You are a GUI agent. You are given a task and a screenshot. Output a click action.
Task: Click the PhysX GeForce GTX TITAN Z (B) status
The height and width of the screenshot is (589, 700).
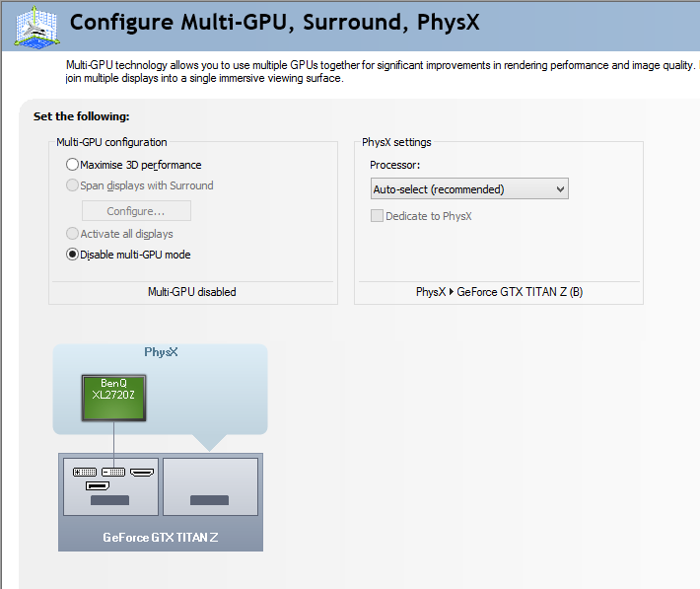499,292
